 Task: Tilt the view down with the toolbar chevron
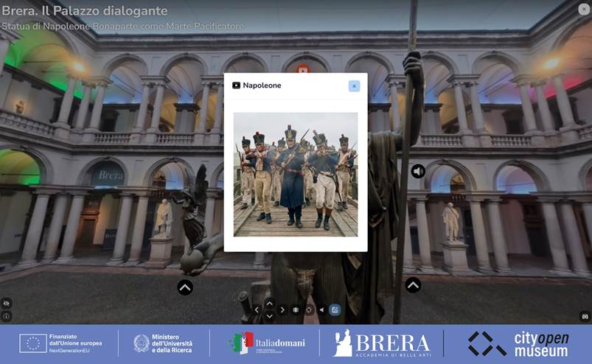(x=269, y=316)
